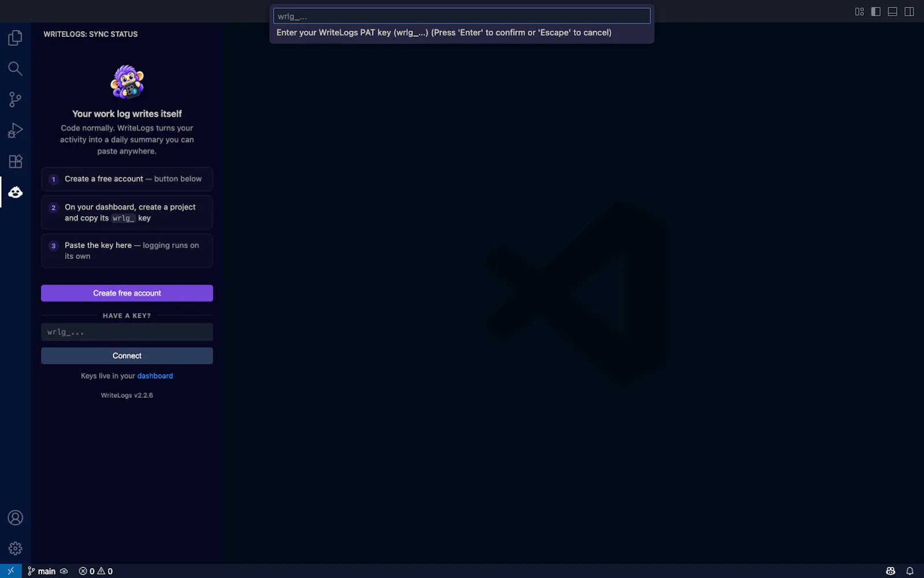
Task: Open the dashboard link
Action: coord(155,376)
